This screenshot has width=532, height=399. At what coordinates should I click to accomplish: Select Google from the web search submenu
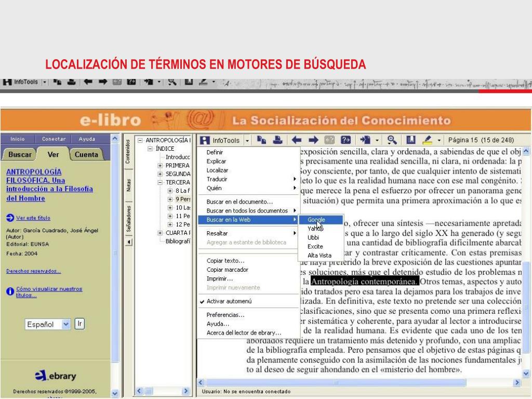pos(316,220)
